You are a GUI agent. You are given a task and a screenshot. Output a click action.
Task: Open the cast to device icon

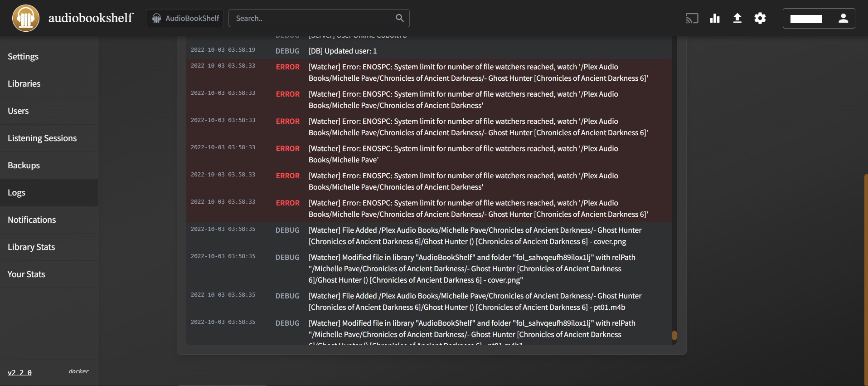(692, 18)
